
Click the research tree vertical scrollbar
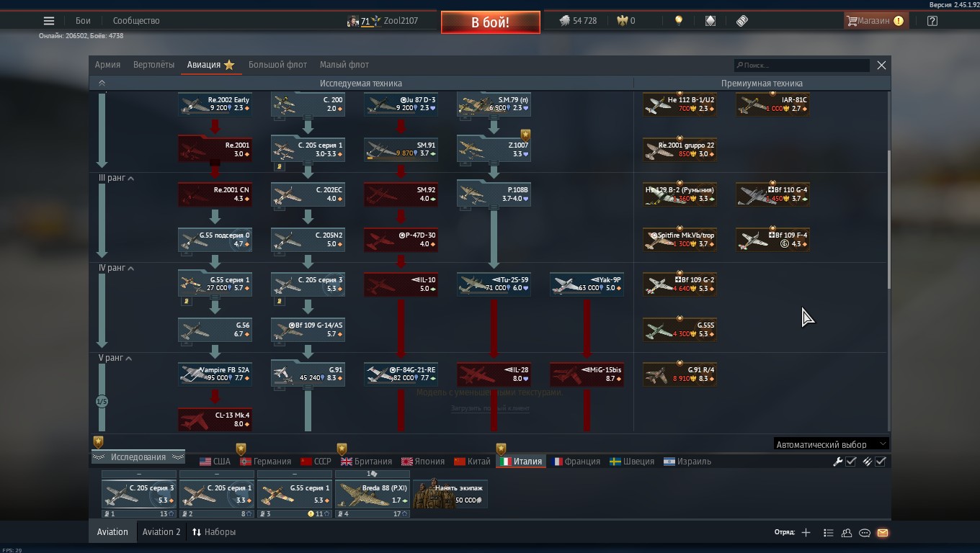tap(889, 220)
